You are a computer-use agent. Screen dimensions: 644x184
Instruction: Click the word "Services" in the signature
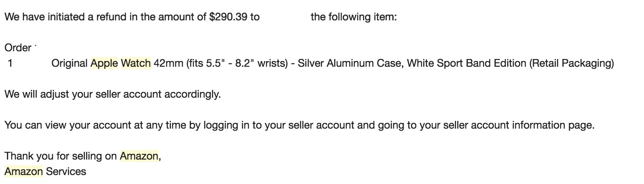tap(66, 172)
